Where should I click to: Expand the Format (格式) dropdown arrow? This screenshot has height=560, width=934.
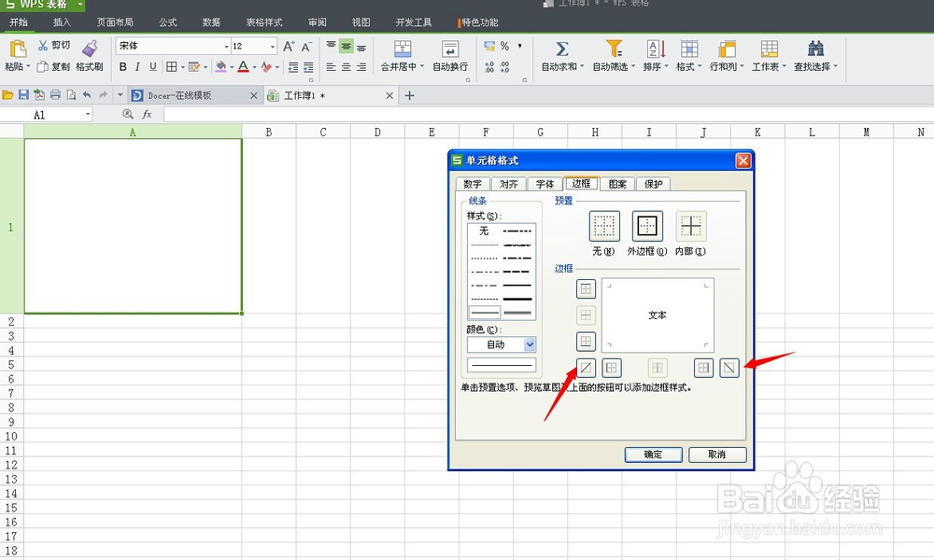click(700, 66)
